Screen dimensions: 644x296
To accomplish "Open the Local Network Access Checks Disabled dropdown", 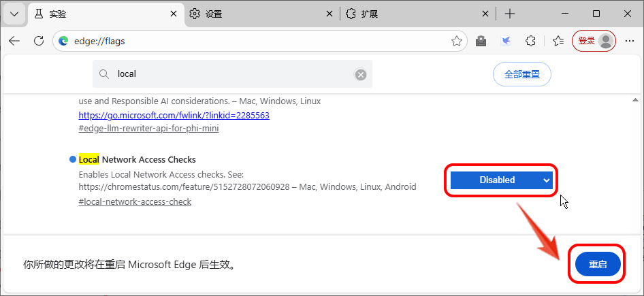I will [x=500, y=180].
